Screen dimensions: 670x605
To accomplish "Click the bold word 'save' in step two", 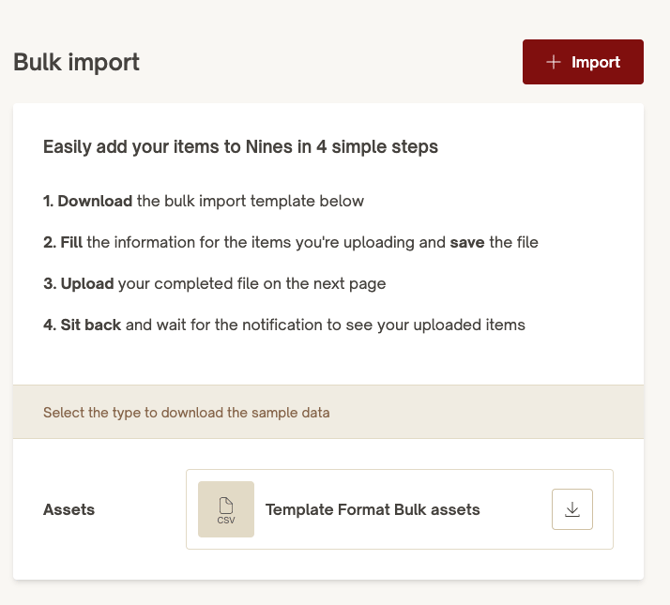I will 467,242.
